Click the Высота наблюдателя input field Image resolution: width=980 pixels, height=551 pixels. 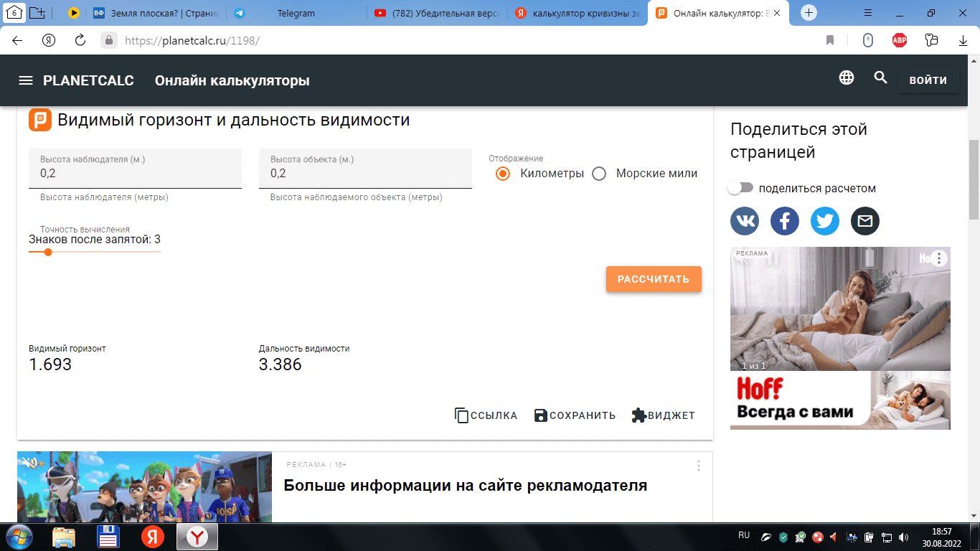coord(135,169)
